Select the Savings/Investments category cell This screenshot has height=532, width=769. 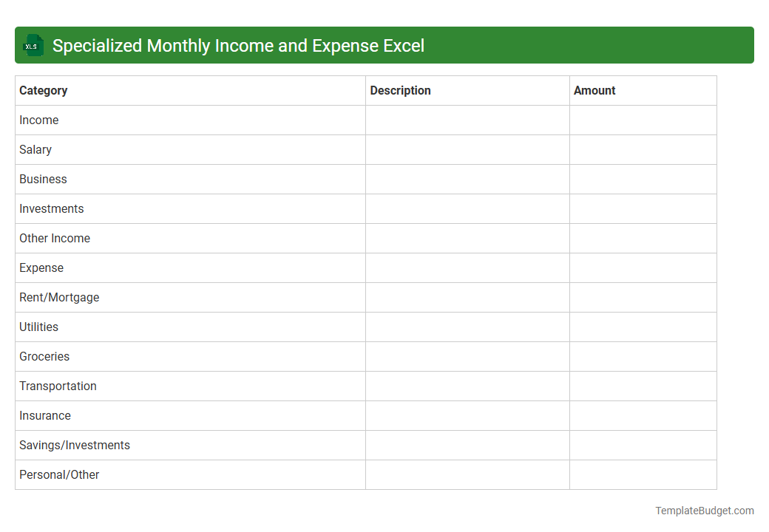pyautogui.click(x=75, y=445)
